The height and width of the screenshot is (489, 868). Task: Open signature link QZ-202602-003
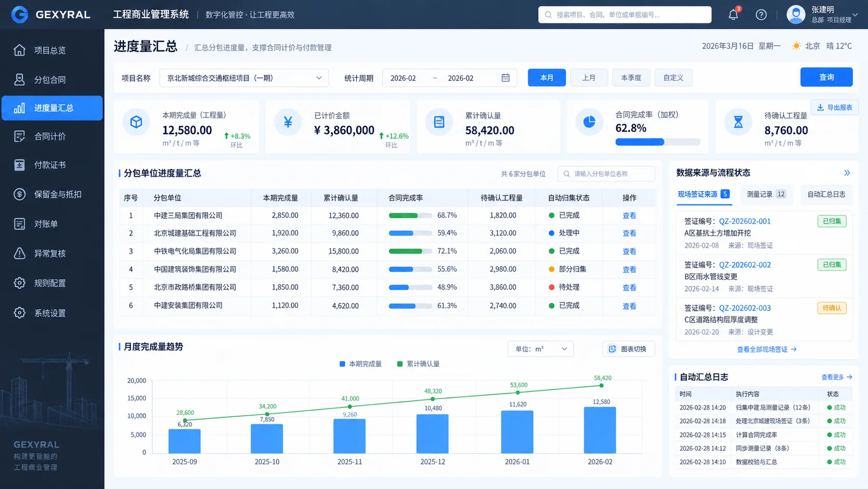(x=744, y=308)
